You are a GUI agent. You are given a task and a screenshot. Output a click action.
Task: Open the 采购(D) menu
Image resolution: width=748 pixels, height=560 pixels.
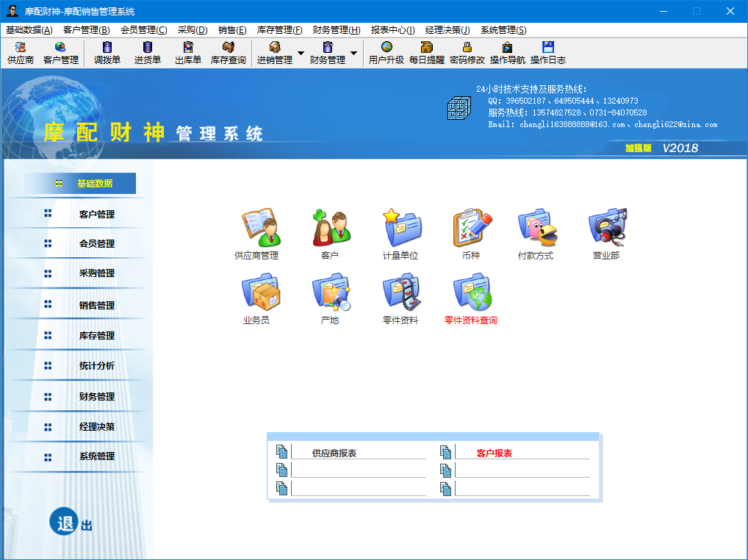[x=193, y=30]
